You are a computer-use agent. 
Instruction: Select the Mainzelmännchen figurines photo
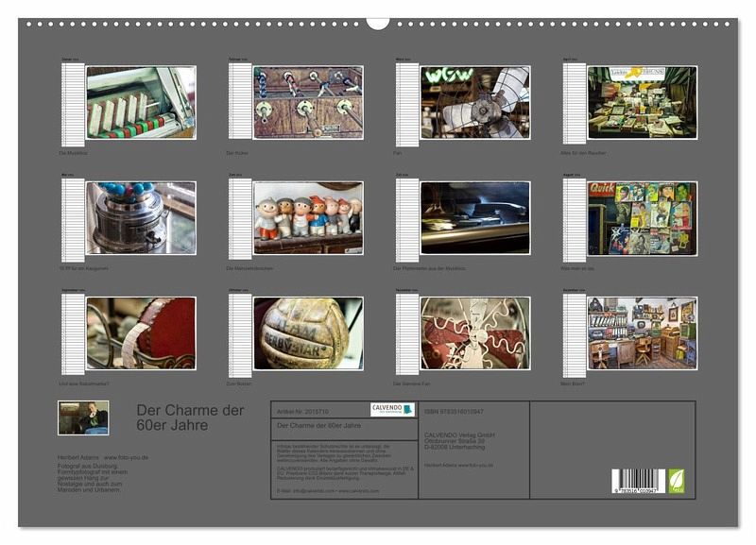(x=308, y=218)
